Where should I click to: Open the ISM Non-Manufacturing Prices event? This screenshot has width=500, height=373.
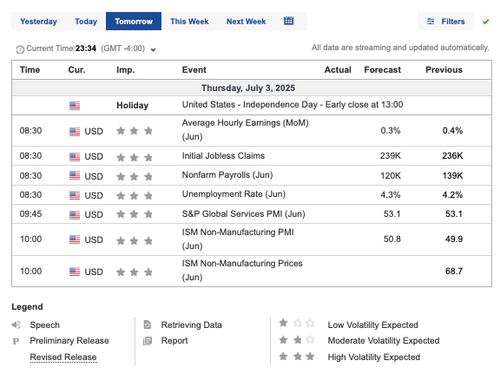coord(242,270)
